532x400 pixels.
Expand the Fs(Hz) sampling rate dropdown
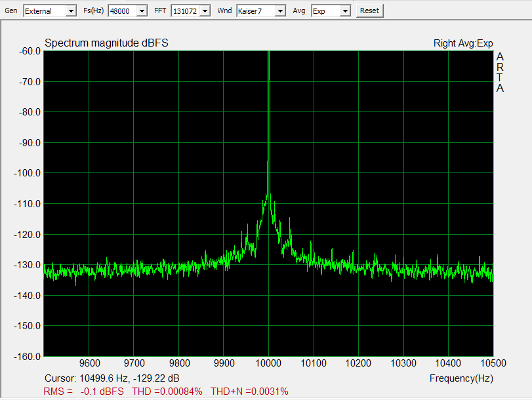[x=127, y=11]
